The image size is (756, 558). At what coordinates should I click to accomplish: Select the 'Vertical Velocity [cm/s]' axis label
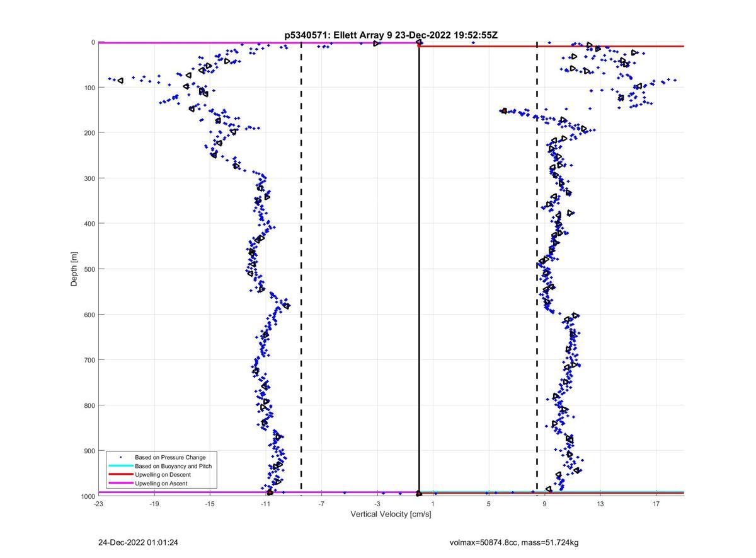(x=391, y=514)
